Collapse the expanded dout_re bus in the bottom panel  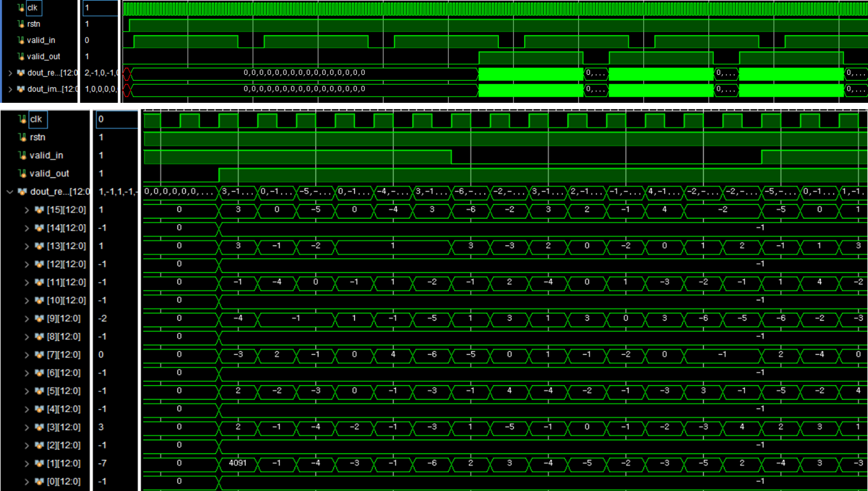(10, 192)
